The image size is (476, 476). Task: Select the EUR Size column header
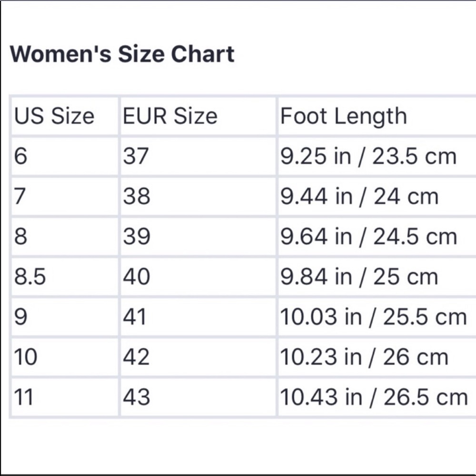click(x=170, y=116)
